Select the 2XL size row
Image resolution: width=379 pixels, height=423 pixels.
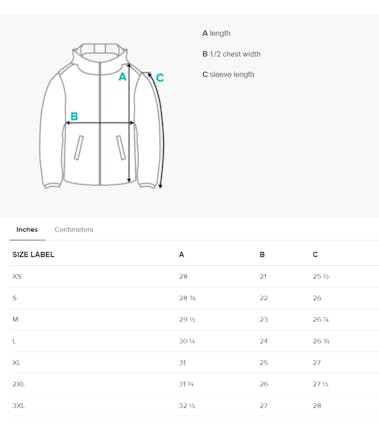pyautogui.click(x=193, y=384)
